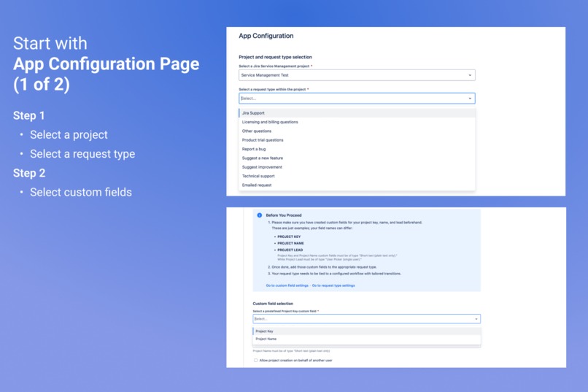Enable Allow project creation on behalf of another user
Image resolution: width=588 pixels, height=392 pixels.
pos(256,360)
